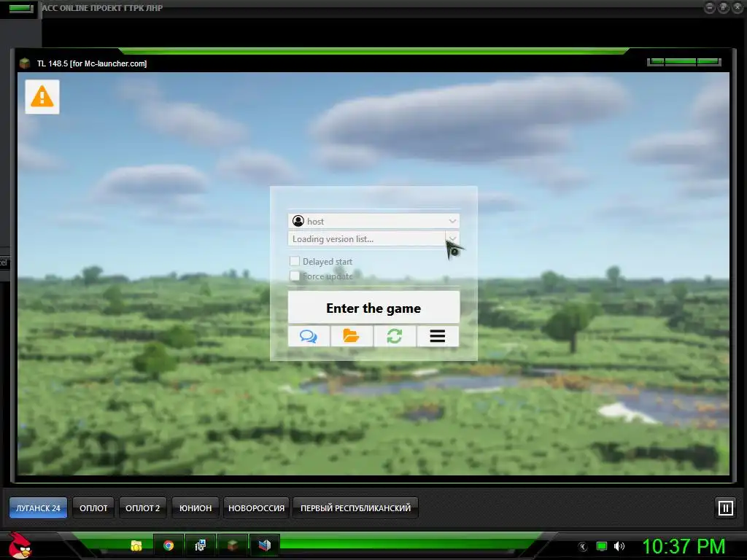Open the Minecraft block taskbar icon
Viewport: 747px width, 560px height.
coord(233,545)
